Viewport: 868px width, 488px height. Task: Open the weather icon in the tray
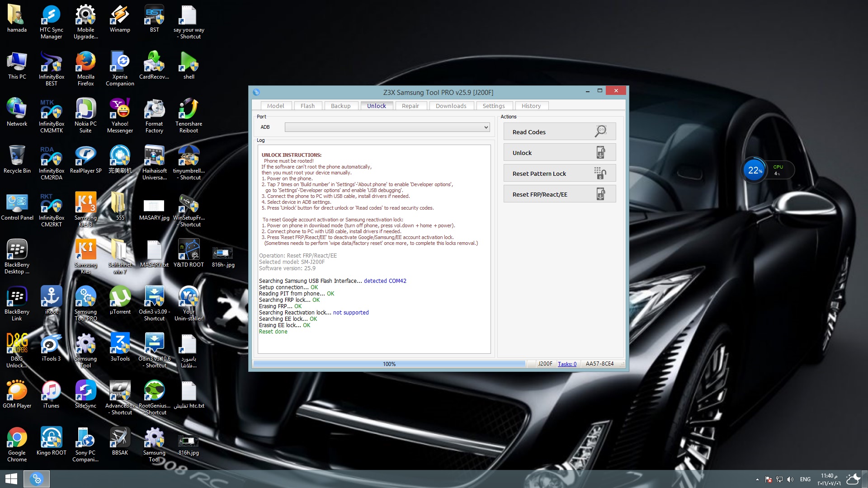(853, 479)
